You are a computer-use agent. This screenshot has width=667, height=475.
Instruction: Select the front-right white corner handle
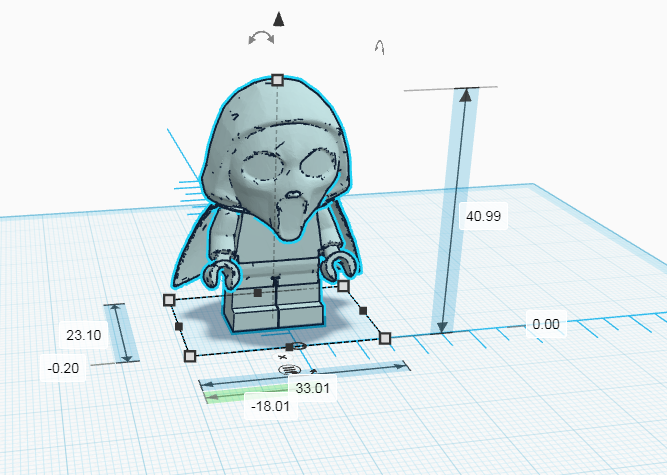[x=385, y=338]
